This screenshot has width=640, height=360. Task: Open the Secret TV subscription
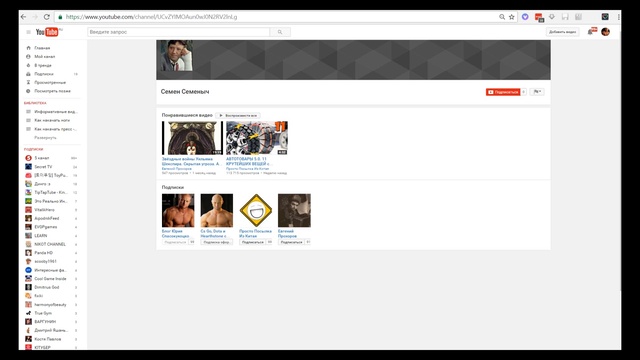coord(43,167)
